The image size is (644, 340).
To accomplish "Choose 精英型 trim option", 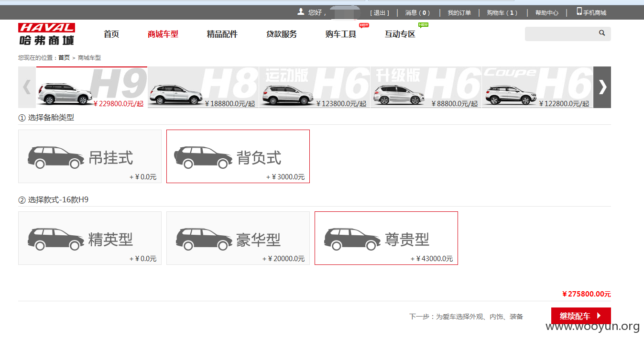I will coord(90,238).
